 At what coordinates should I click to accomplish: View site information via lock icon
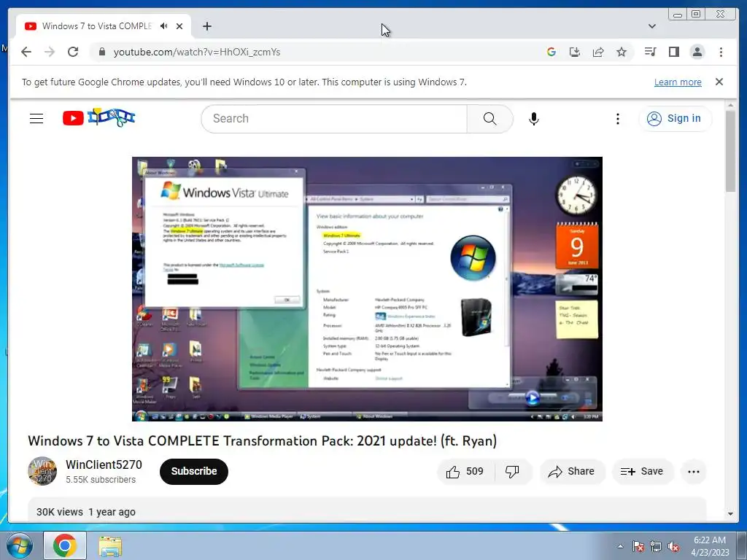tap(101, 52)
